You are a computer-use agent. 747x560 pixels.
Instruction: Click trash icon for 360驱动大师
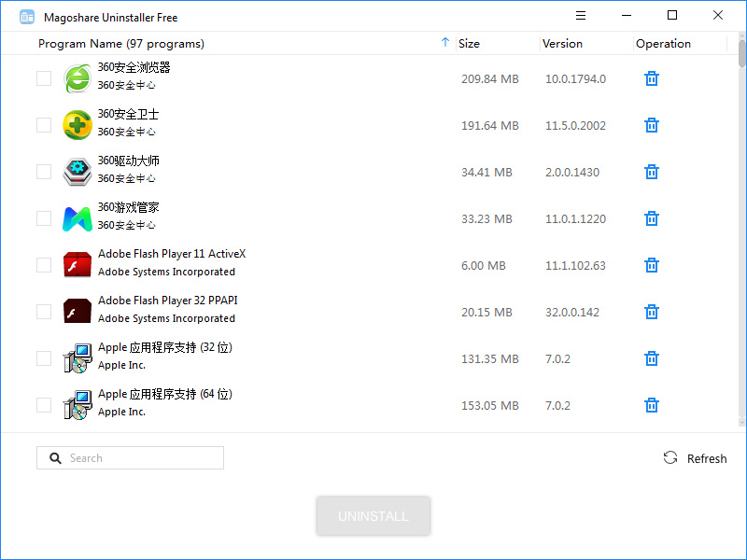pyautogui.click(x=652, y=172)
